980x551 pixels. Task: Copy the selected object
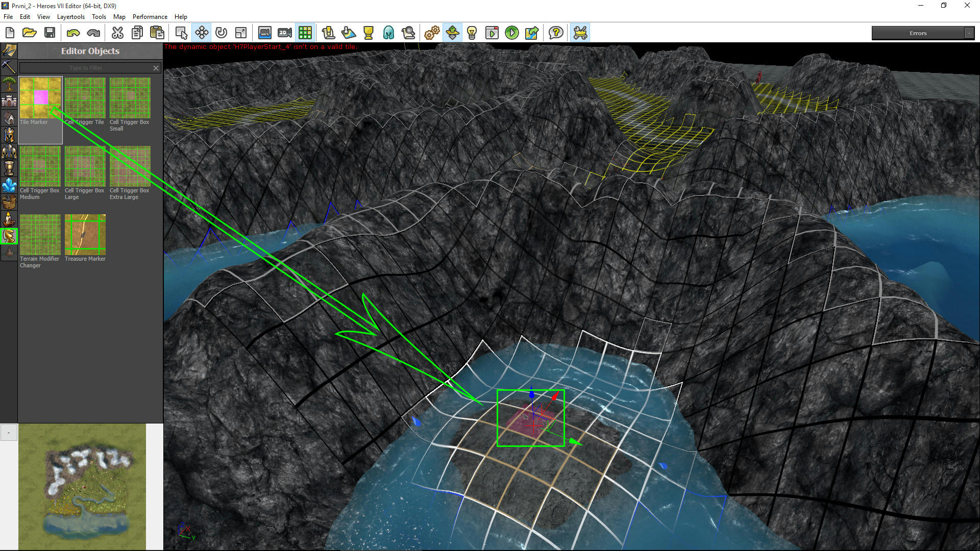click(137, 33)
